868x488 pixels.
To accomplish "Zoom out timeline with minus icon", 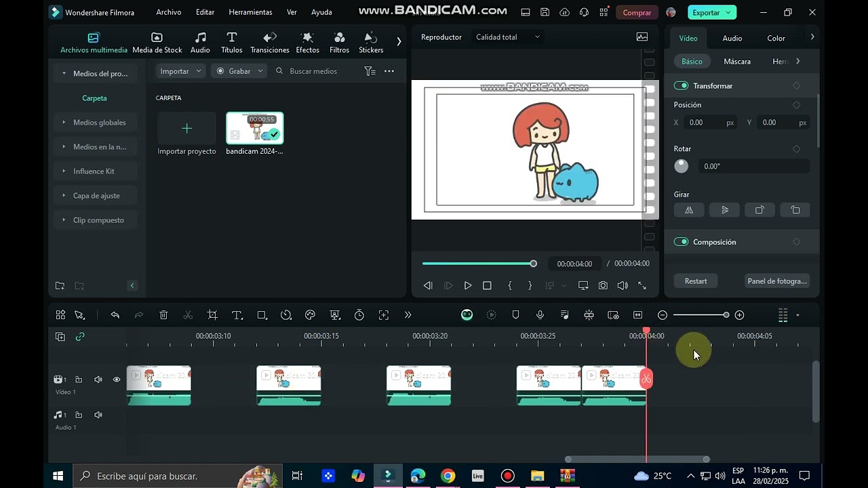I will (x=663, y=315).
